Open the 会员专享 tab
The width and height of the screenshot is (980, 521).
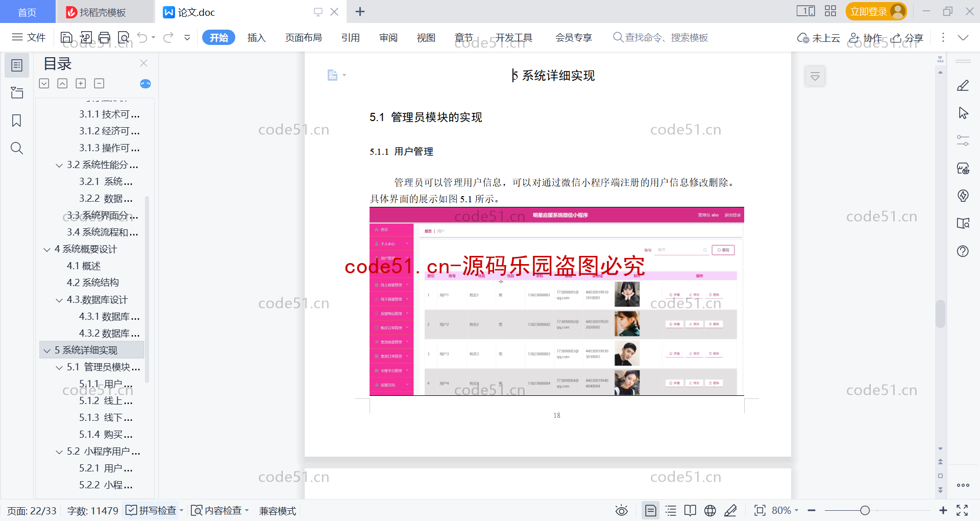point(573,37)
